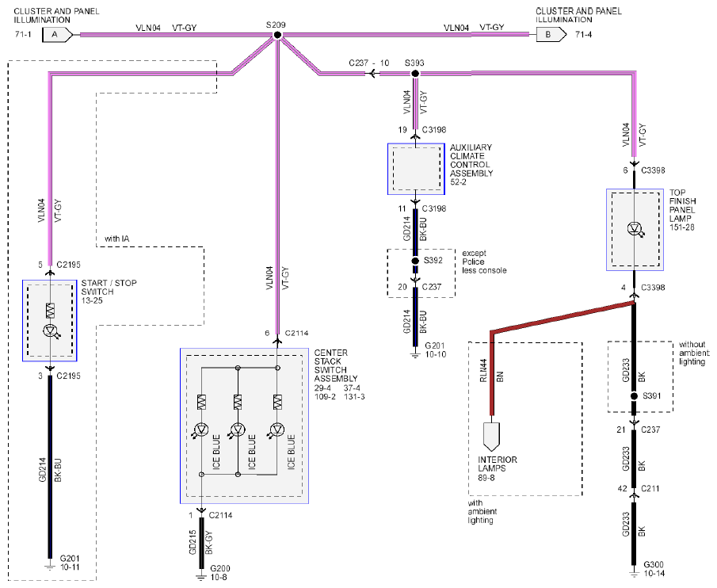This screenshot has width=717, height=588.
Task: Select the S209 splice node
Action: (277, 35)
